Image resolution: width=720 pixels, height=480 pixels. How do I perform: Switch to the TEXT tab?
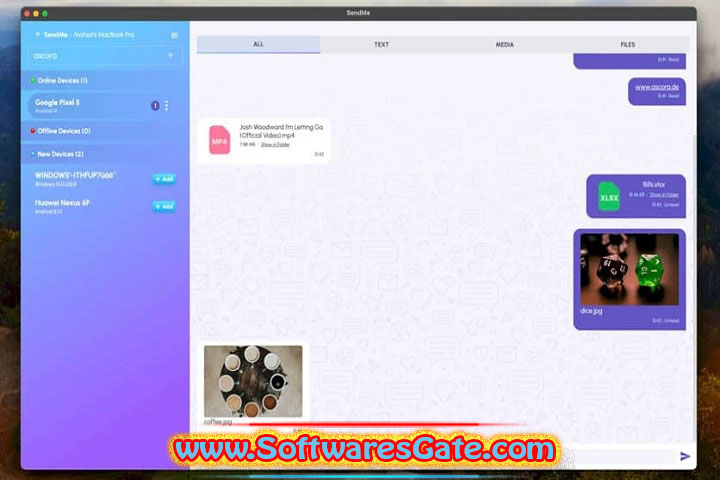[382, 45]
